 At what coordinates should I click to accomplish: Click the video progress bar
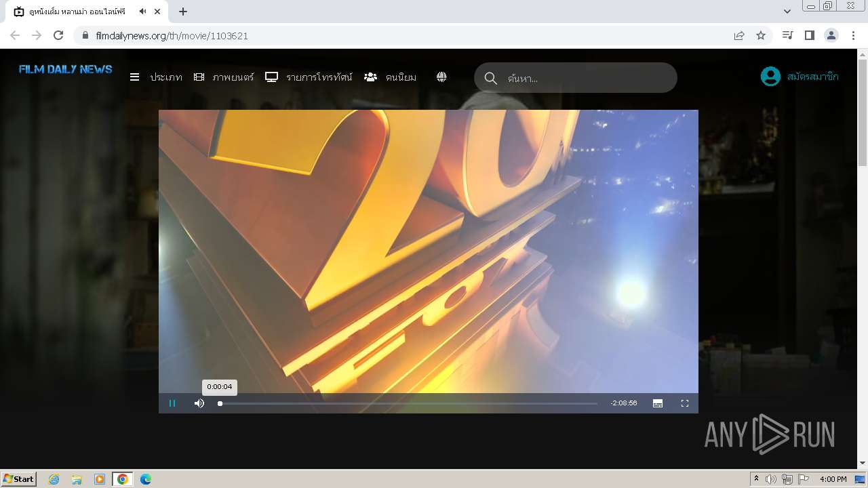pos(408,403)
